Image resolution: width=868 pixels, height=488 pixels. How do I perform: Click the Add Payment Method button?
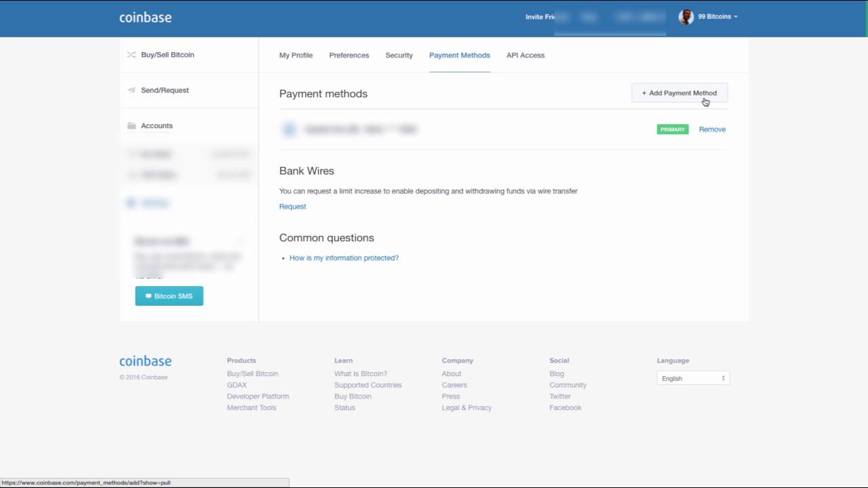point(679,93)
